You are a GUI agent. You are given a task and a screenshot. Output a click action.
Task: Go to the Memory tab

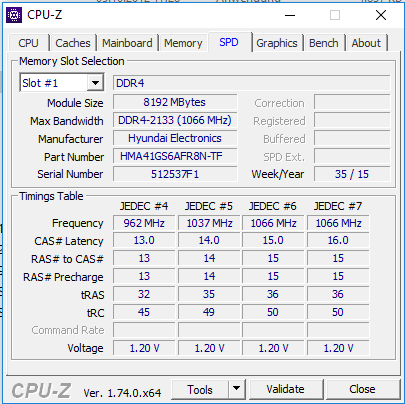pos(183,43)
